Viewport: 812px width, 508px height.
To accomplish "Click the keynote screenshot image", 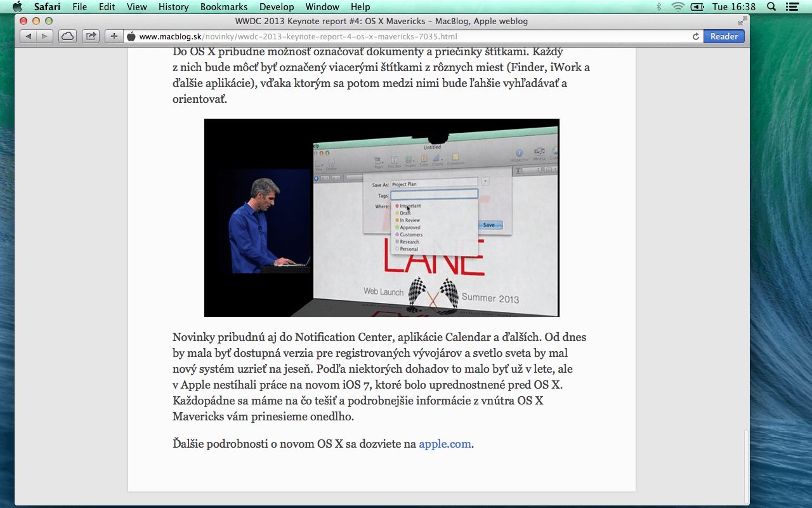I will tap(381, 217).
